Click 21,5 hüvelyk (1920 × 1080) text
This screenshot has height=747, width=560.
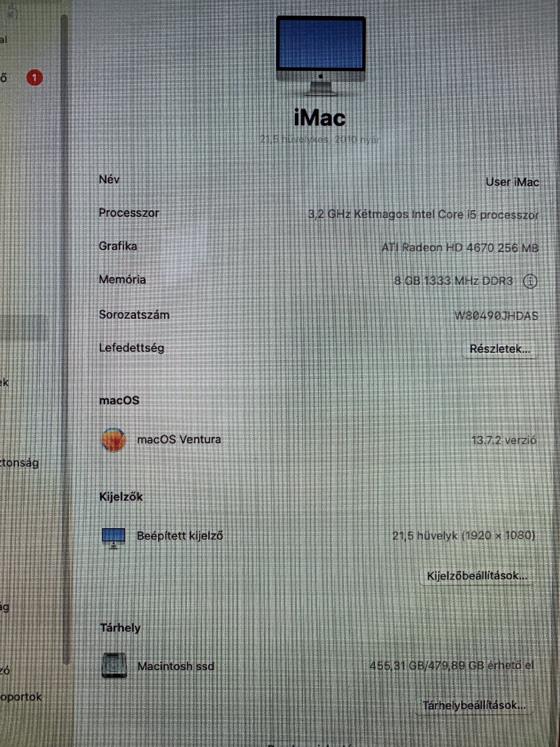(463, 536)
